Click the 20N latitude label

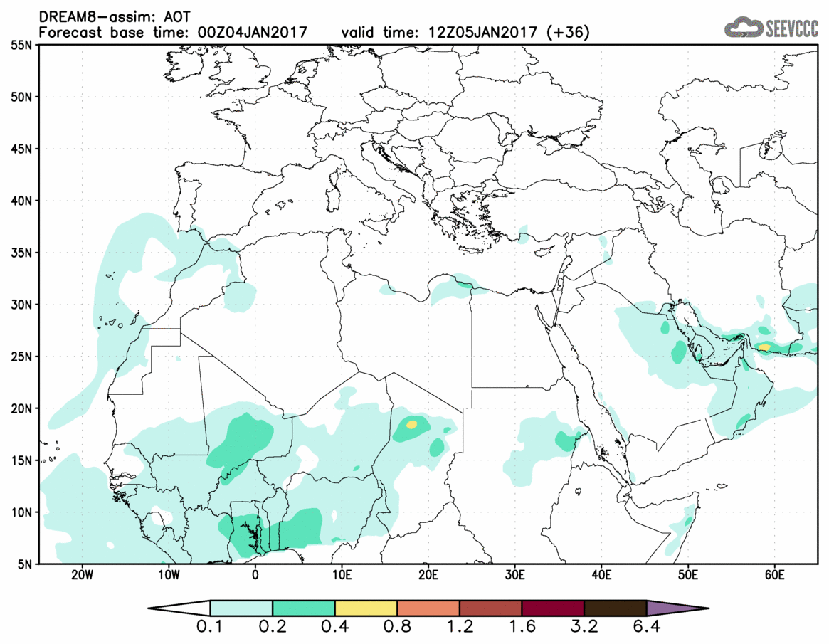click(x=21, y=408)
